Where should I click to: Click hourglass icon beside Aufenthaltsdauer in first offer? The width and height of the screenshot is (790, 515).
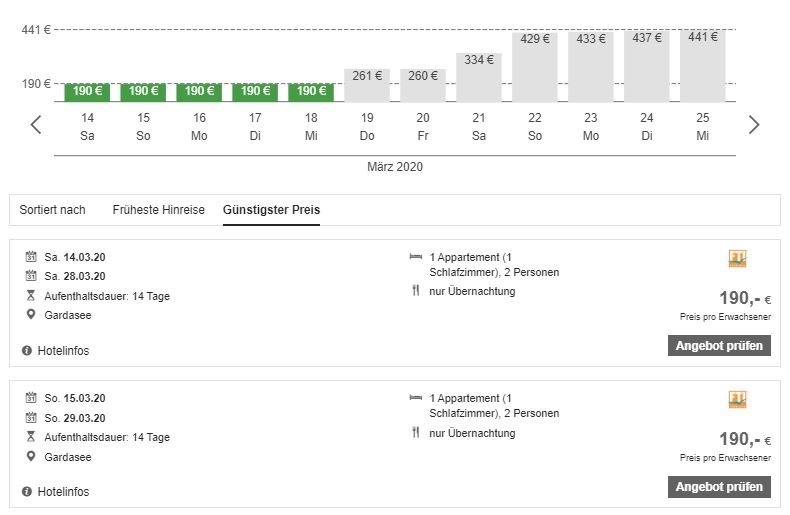click(31, 296)
